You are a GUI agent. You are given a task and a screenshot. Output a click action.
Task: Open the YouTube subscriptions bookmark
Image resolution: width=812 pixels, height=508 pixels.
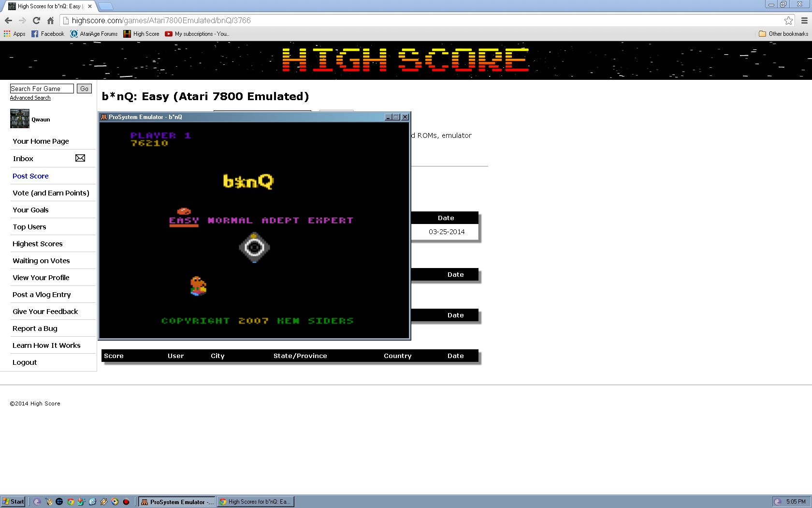pyautogui.click(x=197, y=34)
